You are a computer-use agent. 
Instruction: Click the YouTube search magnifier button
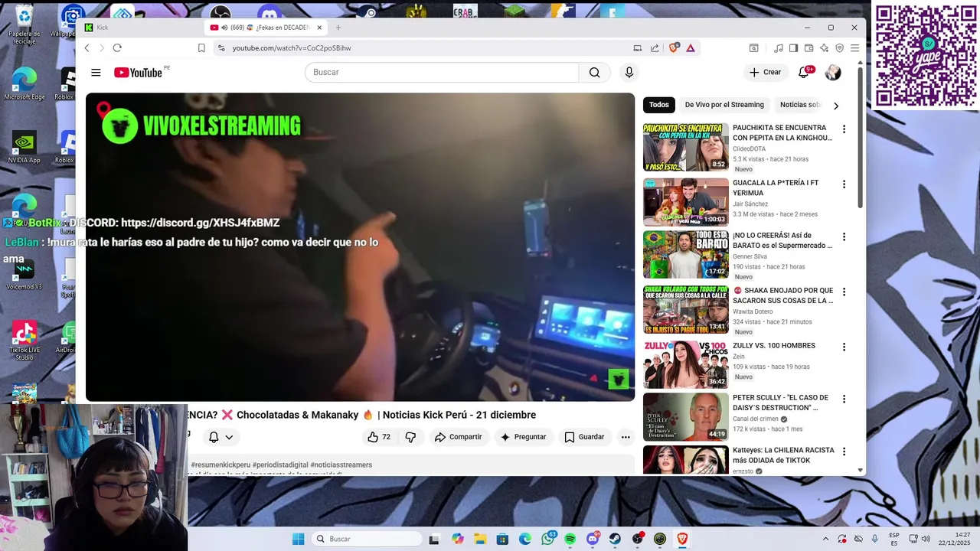coord(594,72)
